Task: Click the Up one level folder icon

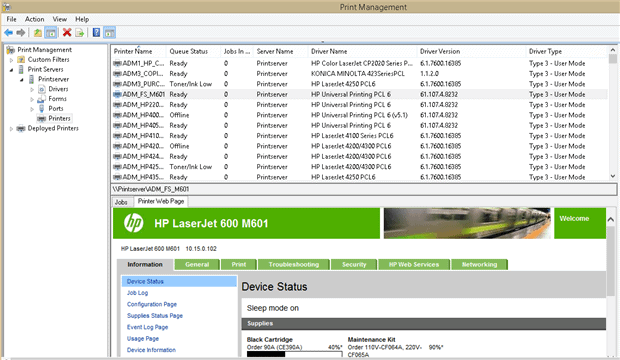Action: [38, 32]
